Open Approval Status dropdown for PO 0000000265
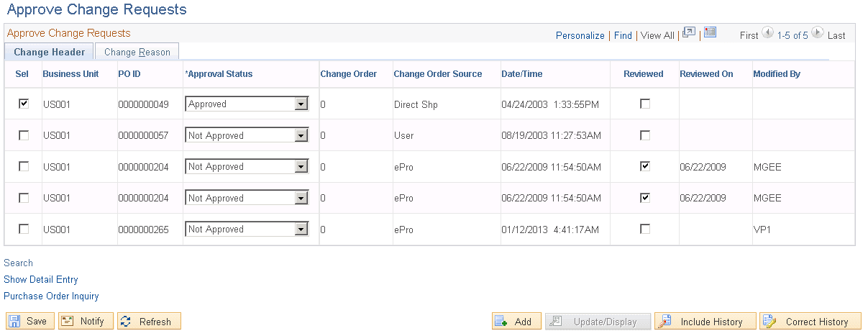Image resolution: width=868 pixels, height=336 pixels. (x=247, y=230)
